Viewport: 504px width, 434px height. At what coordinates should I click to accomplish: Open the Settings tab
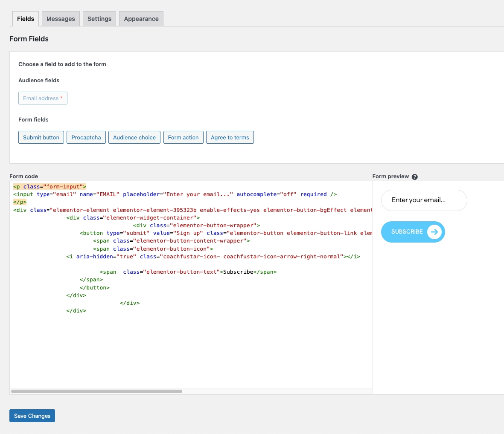coord(99,19)
